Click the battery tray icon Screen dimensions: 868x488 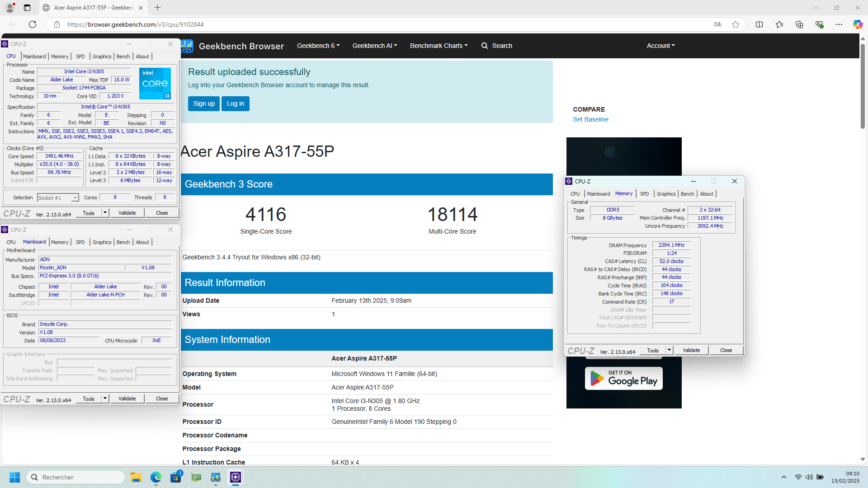[x=820, y=477]
